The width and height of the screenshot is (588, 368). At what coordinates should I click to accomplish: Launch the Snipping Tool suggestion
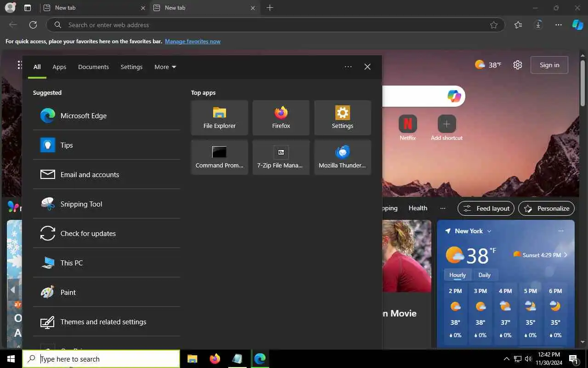click(x=107, y=204)
